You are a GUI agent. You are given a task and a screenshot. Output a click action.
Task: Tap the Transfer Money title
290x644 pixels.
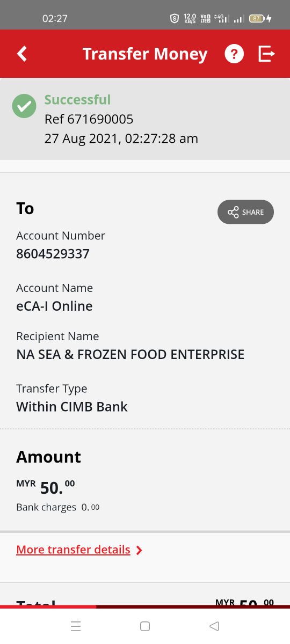tap(145, 54)
